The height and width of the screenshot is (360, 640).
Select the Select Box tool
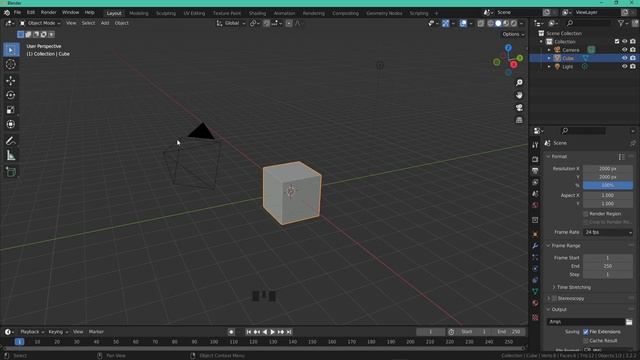(11, 50)
